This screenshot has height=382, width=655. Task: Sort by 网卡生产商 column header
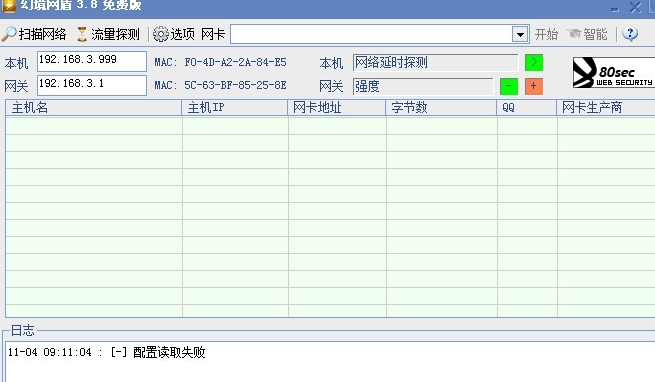606,108
